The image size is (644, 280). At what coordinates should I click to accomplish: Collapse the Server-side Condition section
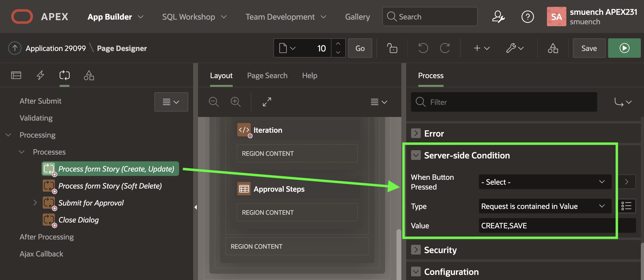pos(416,155)
